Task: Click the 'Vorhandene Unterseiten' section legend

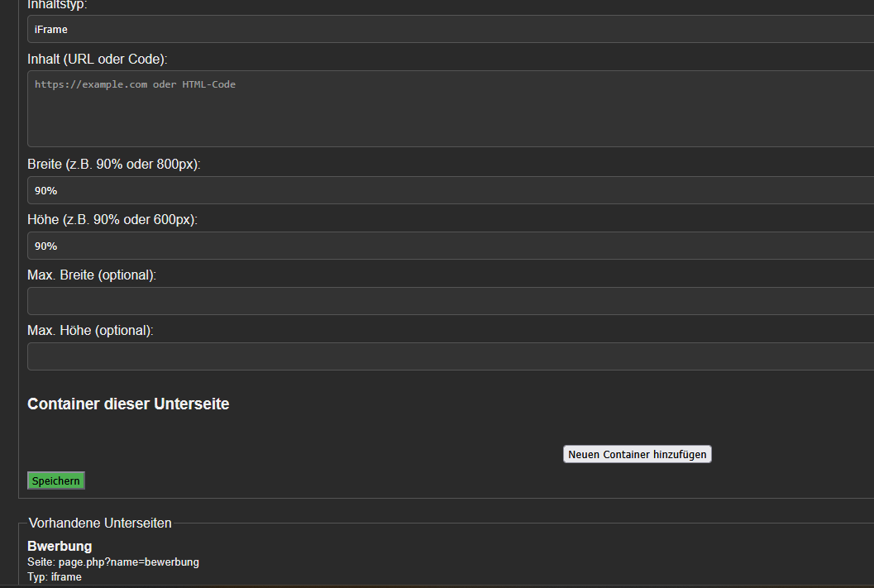Action: 100,523
